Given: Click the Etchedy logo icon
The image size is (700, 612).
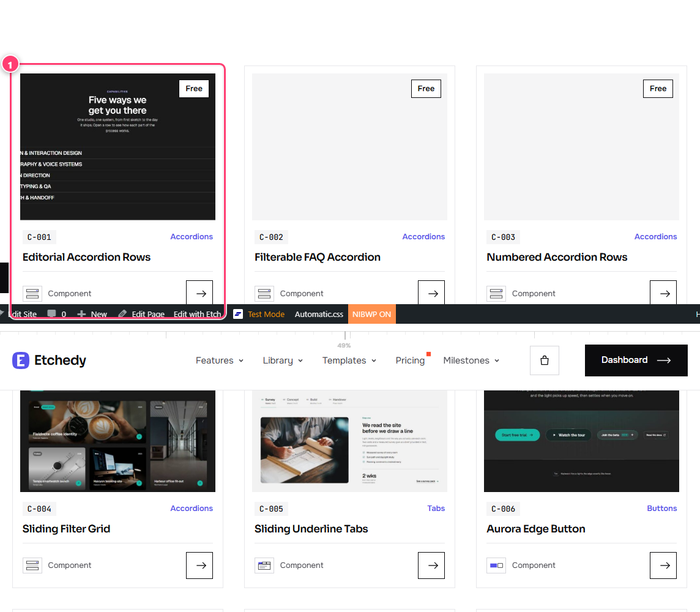Looking at the screenshot, I should pos(21,360).
